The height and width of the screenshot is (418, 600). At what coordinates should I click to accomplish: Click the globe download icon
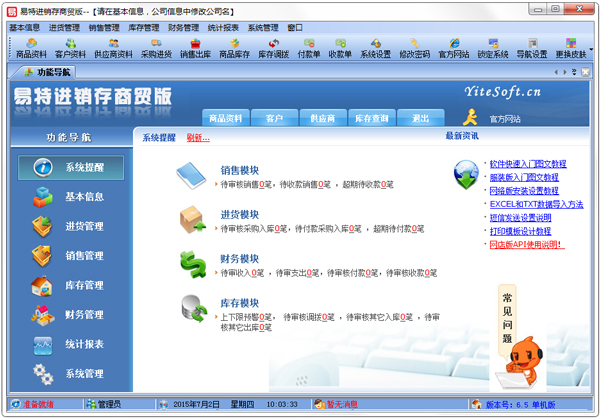(466, 175)
